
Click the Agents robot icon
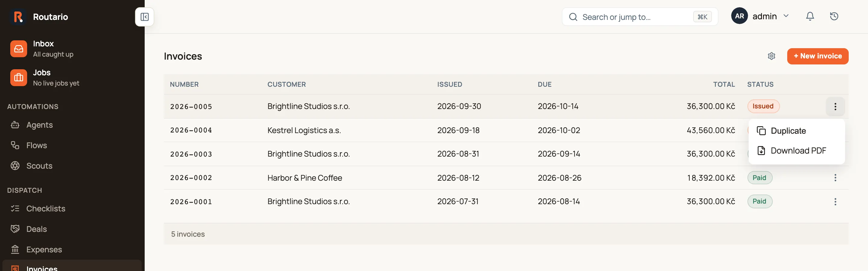coord(15,125)
